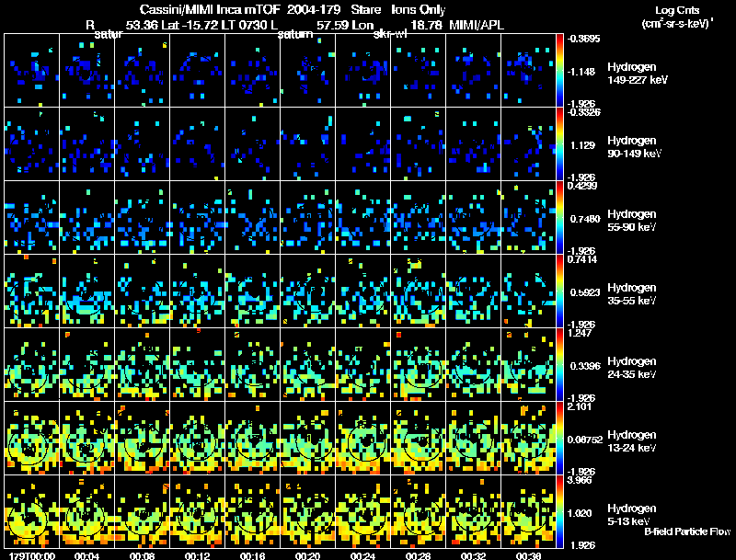Click the 'Hydrogen 149-227 keV' row label
Image resolution: width=736 pixels, height=560 pixels.
coord(637,74)
